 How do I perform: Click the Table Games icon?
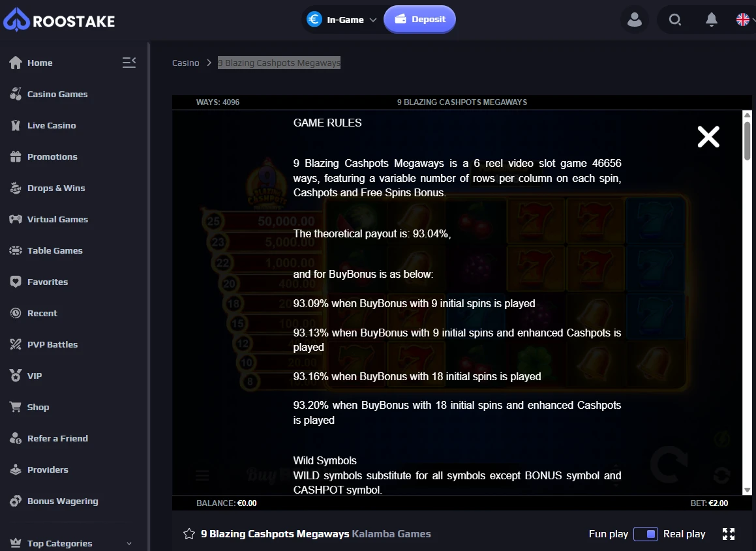pyautogui.click(x=16, y=250)
